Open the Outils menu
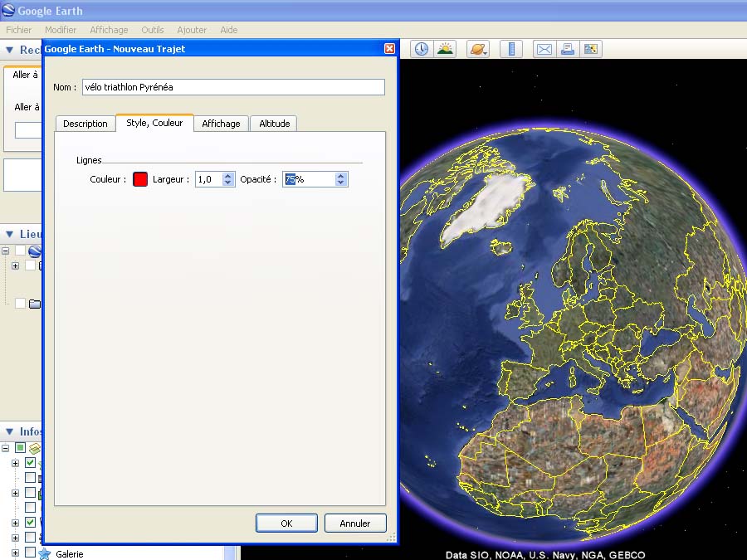 [152, 30]
